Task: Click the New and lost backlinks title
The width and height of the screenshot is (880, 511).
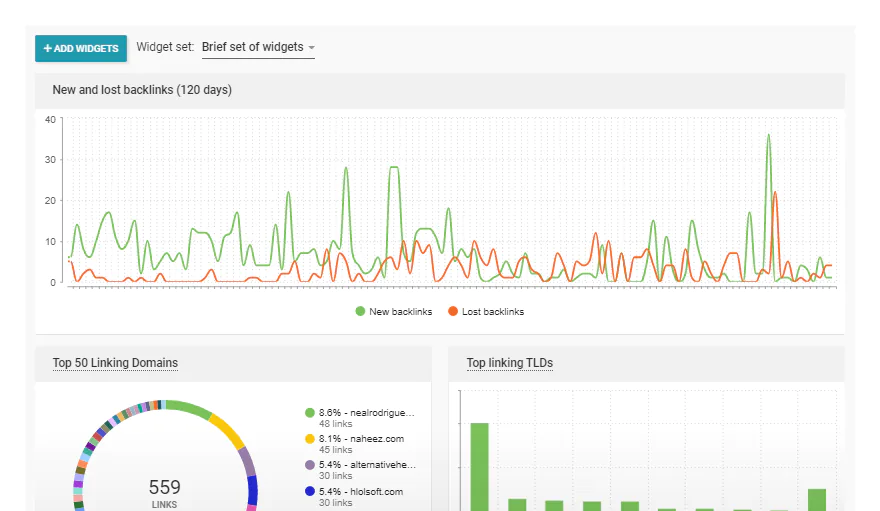Action: coord(142,90)
